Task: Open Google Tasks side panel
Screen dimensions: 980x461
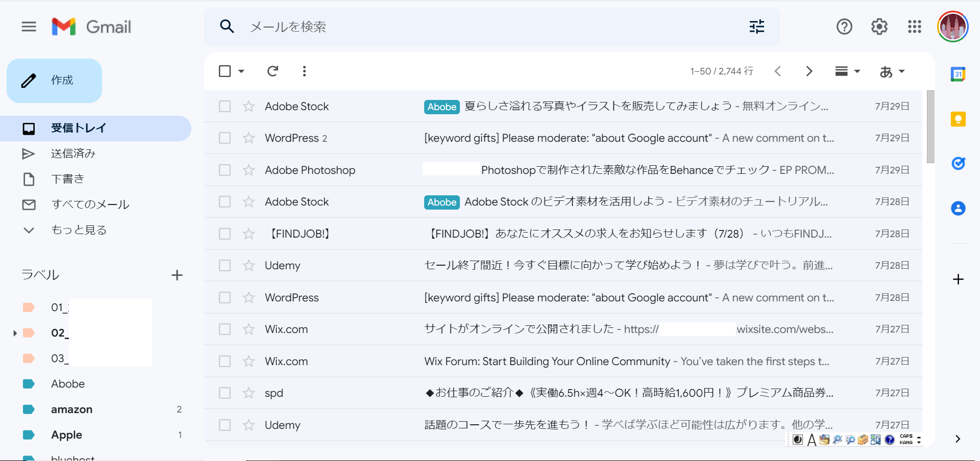Action: (x=958, y=164)
